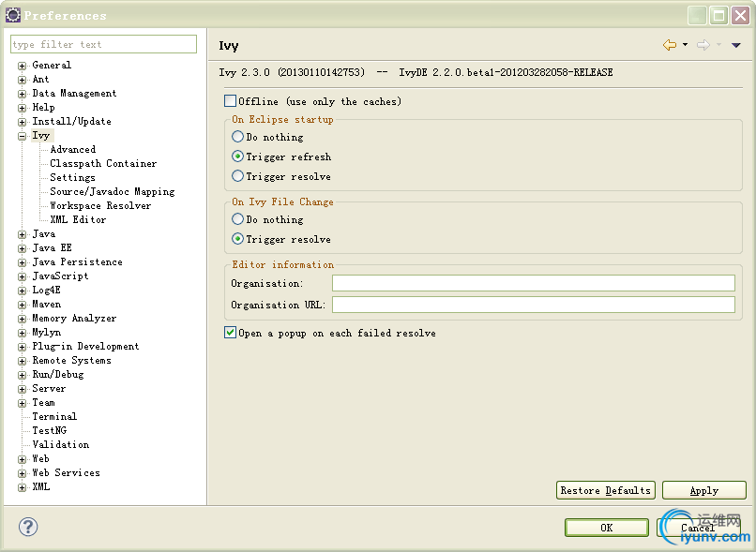Screen dimensions: 756x552
Task: Click the back navigation arrow icon
Action: pos(669,45)
